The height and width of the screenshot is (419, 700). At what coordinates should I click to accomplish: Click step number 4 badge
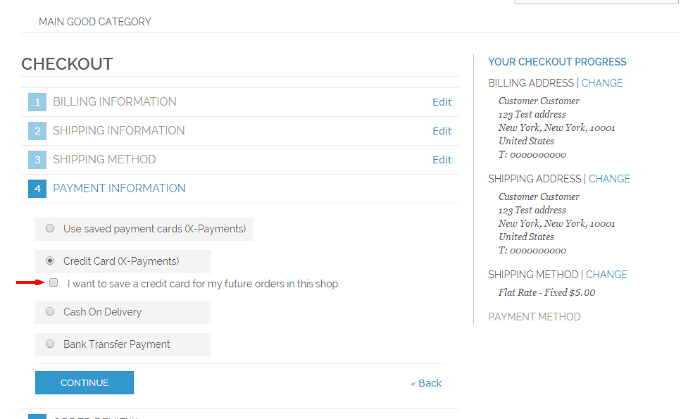37,189
